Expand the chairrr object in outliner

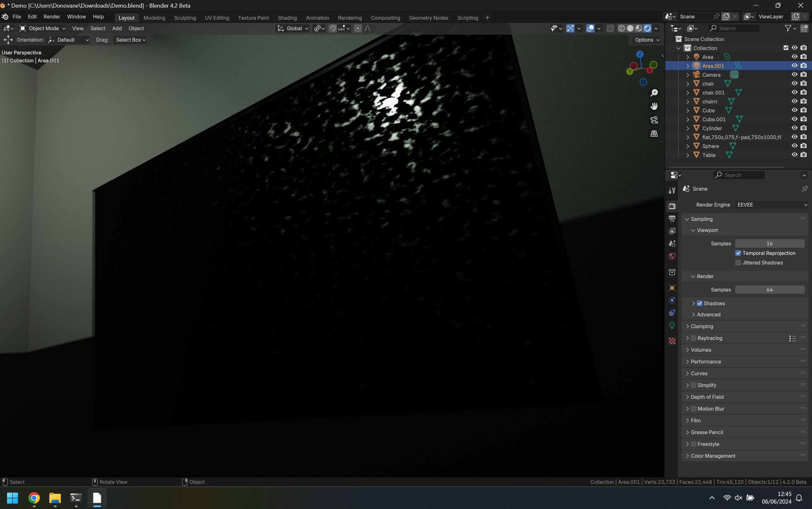pyautogui.click(x=687, y=102)
